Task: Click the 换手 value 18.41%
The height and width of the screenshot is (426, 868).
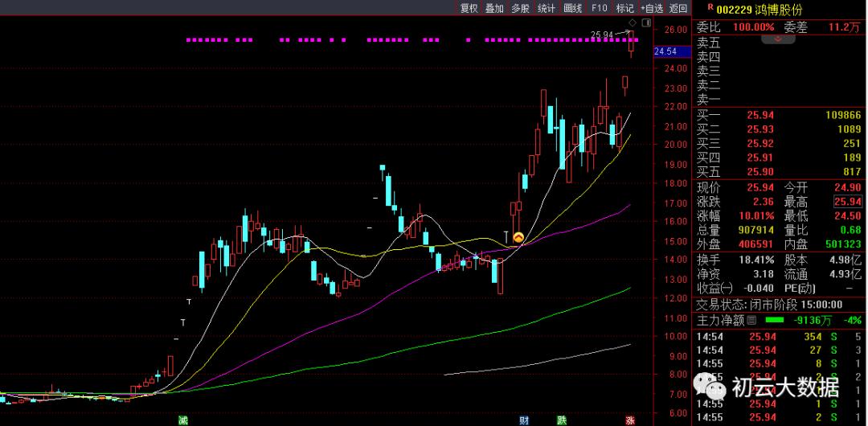Action: [756, 260]
